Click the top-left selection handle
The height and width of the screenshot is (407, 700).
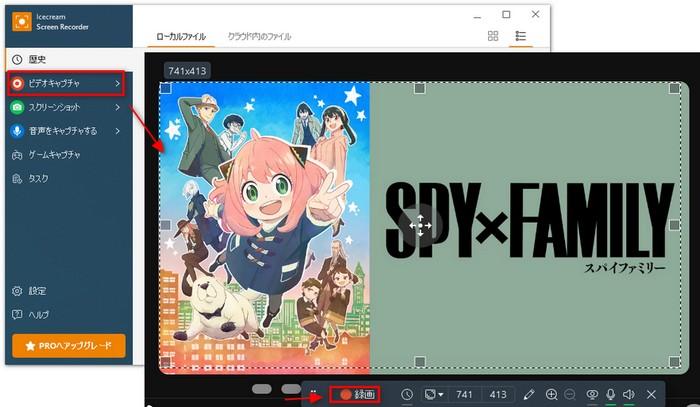point(166,89)
